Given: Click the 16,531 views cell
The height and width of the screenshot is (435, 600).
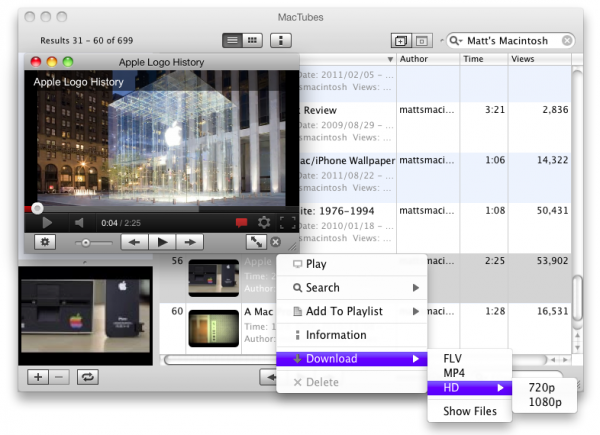Looking at the screenshot, I should pos(552,311).
